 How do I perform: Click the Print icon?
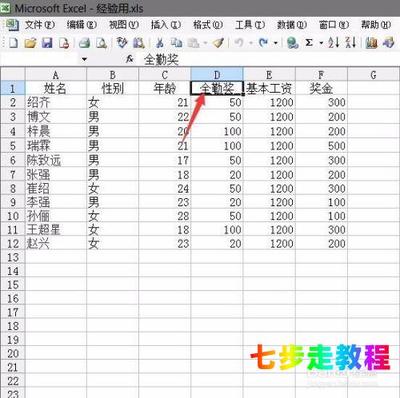click(85, 43)
